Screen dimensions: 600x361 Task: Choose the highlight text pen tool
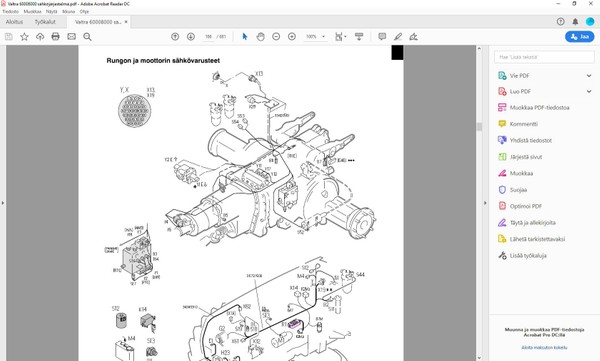click(x=398, y=37)
